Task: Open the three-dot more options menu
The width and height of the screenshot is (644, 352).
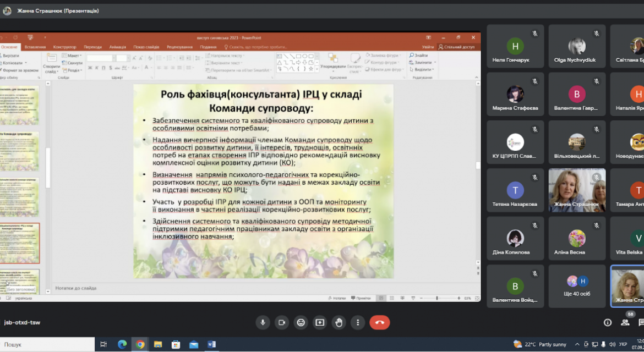Action: coord(357,322)
